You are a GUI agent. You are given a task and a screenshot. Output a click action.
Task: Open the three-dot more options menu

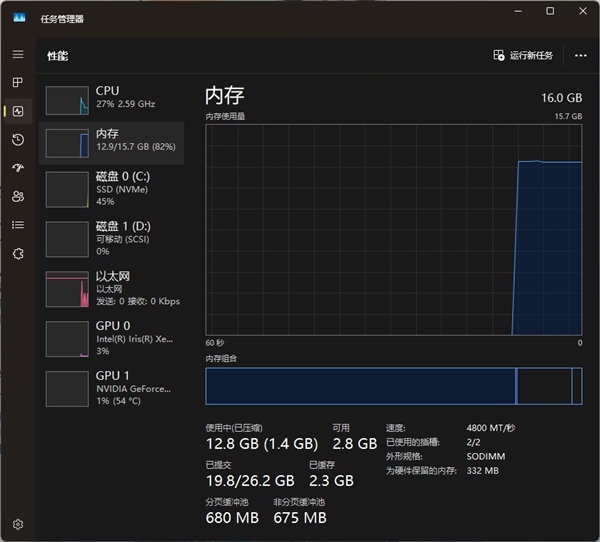click(x=580, y=55)
